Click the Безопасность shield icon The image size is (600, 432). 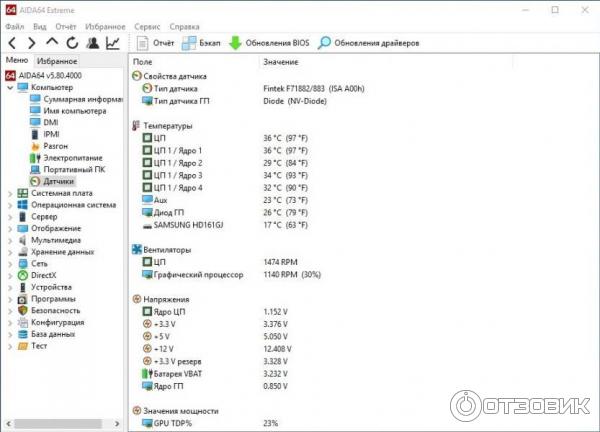(x=23, y=311)
